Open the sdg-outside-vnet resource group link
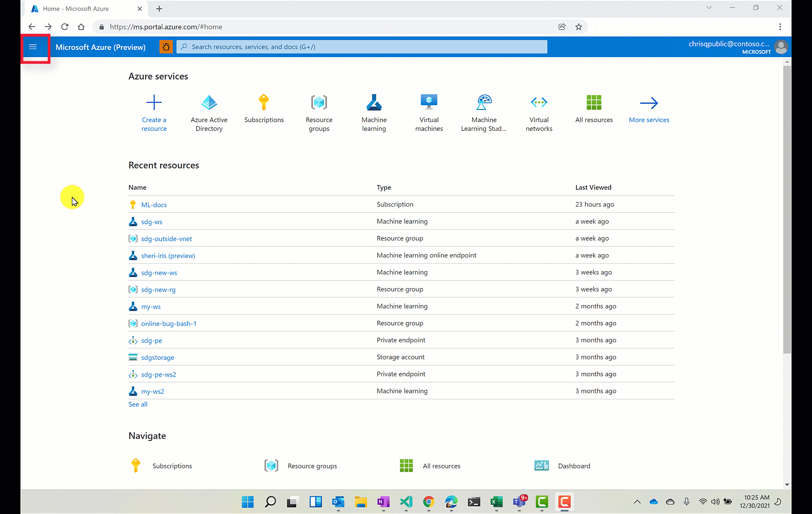This screenshot has height=514, width=812. point(167,239)
